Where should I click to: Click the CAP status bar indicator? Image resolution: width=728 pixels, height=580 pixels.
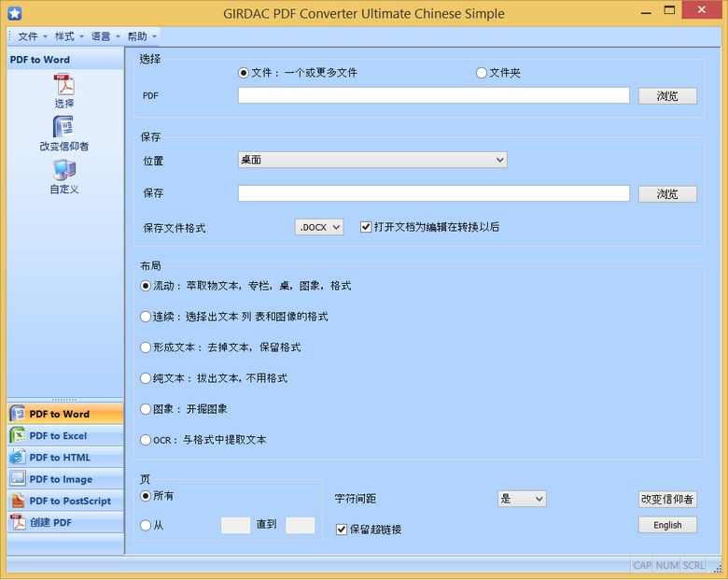click(x=642, y=565)
